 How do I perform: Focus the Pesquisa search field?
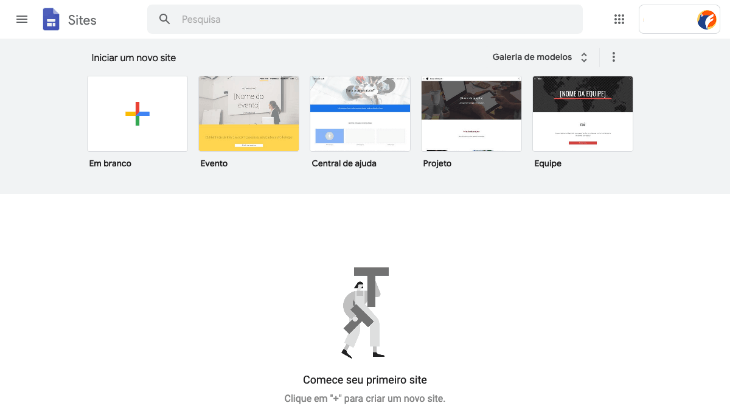[x=365, y=20]
